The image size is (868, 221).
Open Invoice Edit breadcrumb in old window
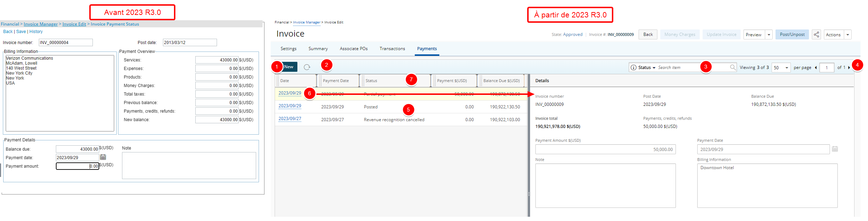pos(74,24)
